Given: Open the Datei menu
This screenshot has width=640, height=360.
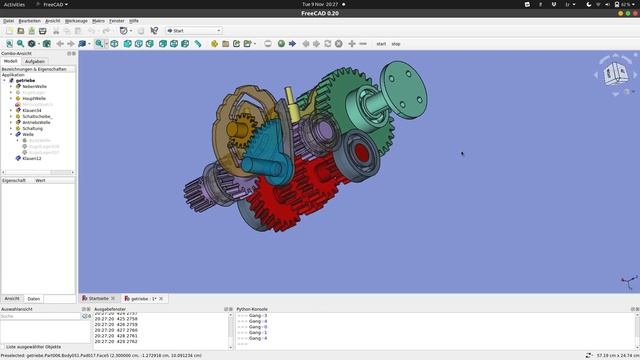Looking at the screenshot, I should (8, 21).
